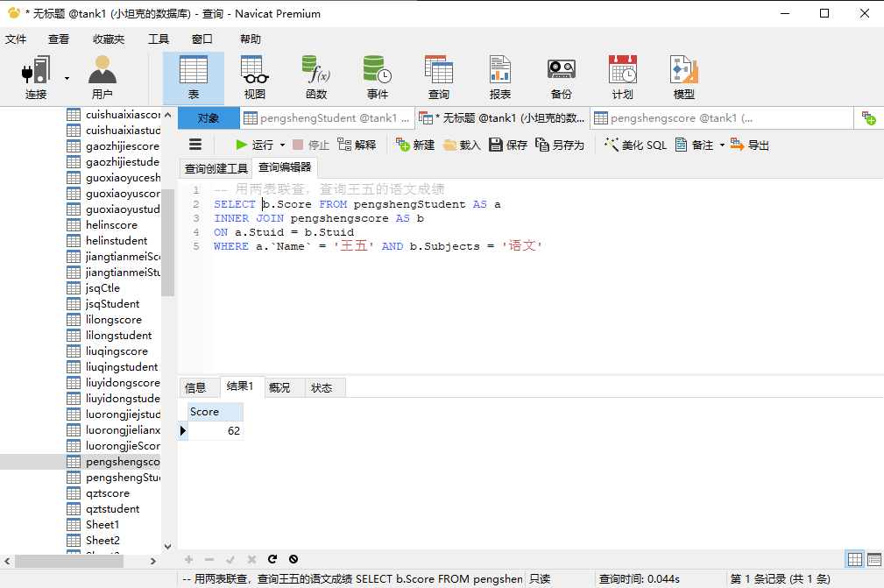
Task: Click the sidebar horizontal scroll right arrow
Action: click(152, 562)
